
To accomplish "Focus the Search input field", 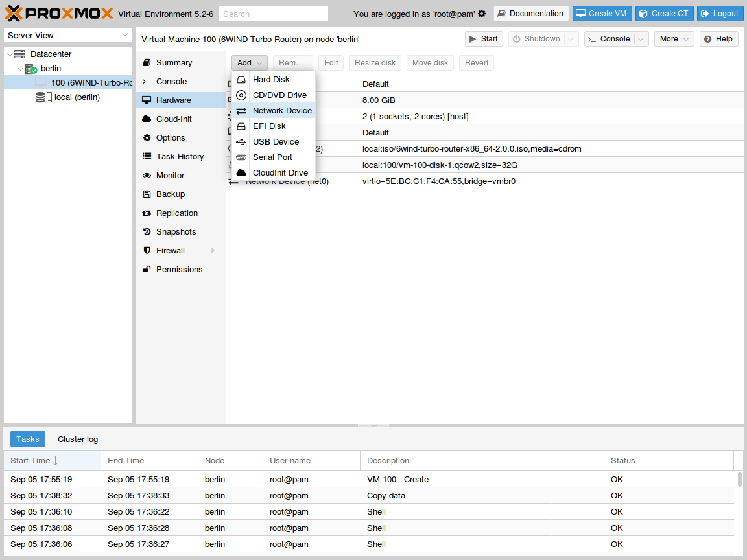I will tap(273, 14).
